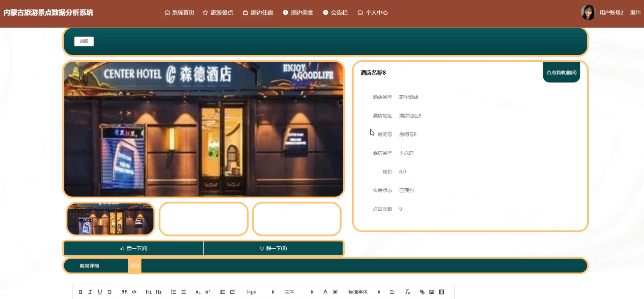
Task: Click the 返回 back button
Action: pos(84,41)
